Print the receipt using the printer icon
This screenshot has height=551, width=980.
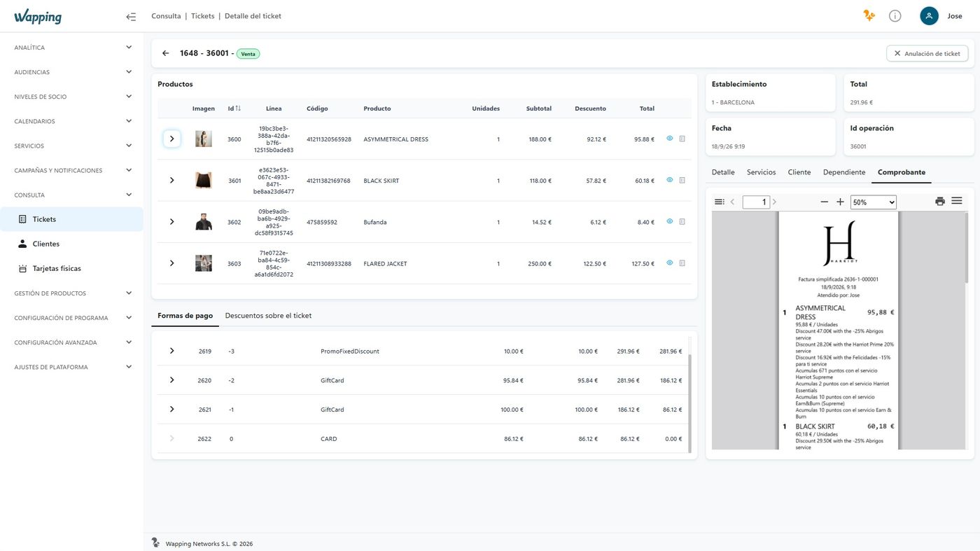coord(939,202)
